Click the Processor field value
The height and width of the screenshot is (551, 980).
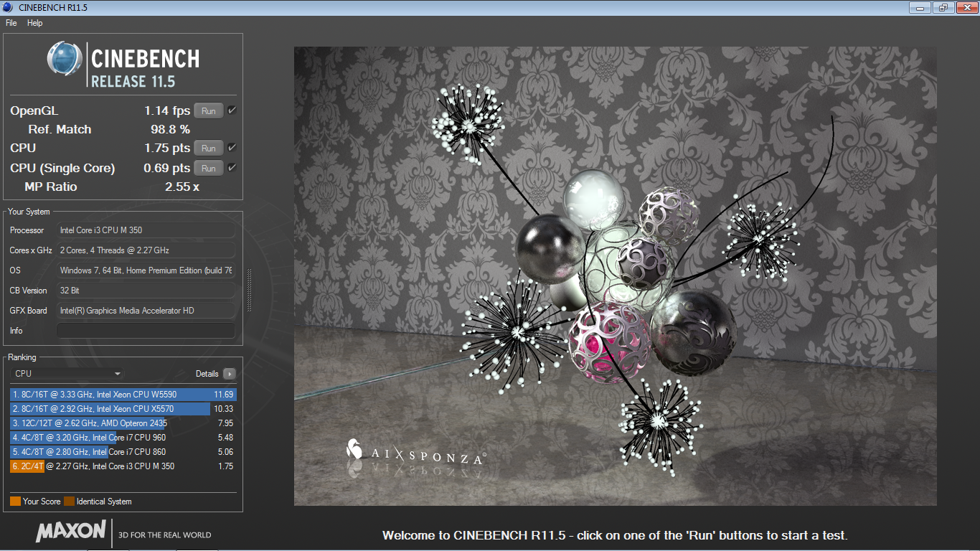coord(146,230)
